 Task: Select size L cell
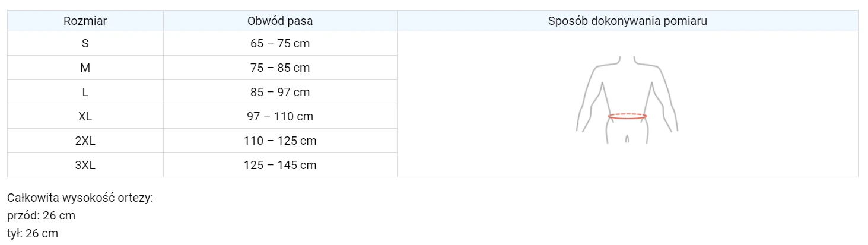point(85,92)
